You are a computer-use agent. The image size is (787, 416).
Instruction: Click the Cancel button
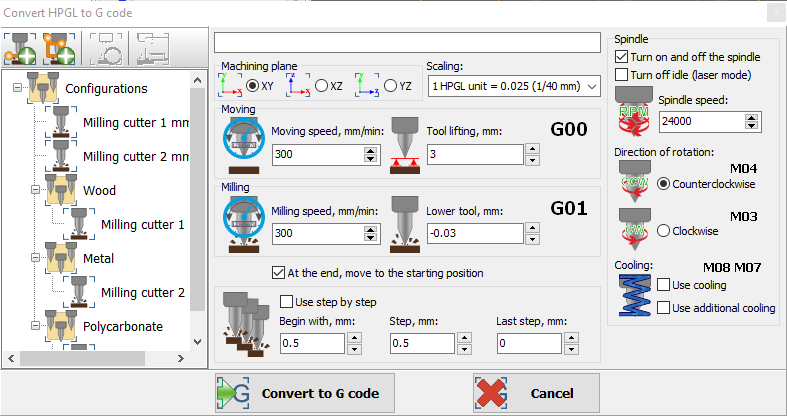click(x=536, y=393)
